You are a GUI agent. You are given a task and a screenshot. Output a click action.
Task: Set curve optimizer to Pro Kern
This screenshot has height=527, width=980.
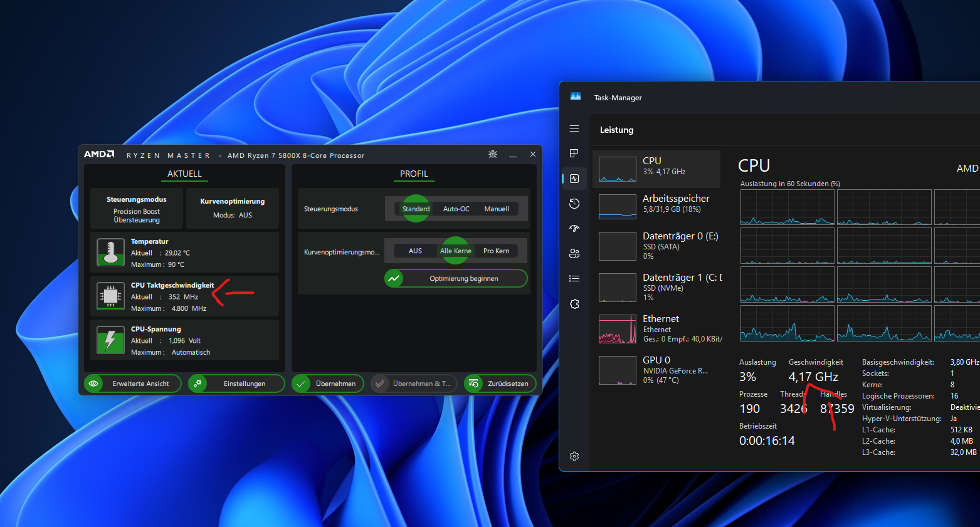496,251
